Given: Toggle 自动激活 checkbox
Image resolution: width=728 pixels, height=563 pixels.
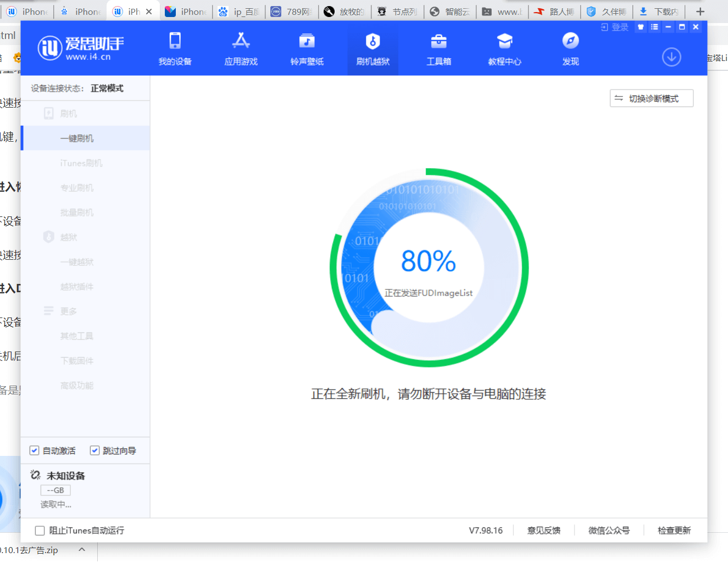Looking at the screenshot, I should coord(35,450).
